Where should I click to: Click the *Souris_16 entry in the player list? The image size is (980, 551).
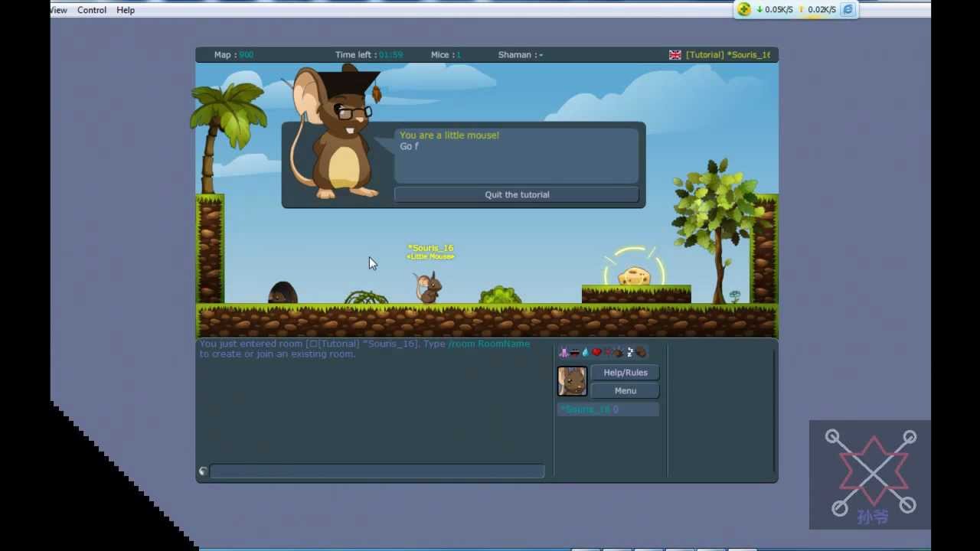coord(608,409)
